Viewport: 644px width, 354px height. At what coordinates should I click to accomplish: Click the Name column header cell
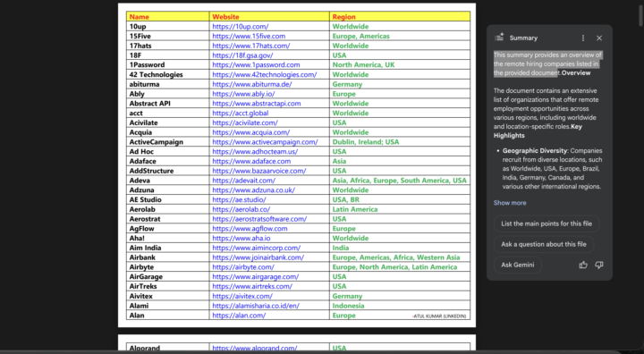[x=167, y=17]
